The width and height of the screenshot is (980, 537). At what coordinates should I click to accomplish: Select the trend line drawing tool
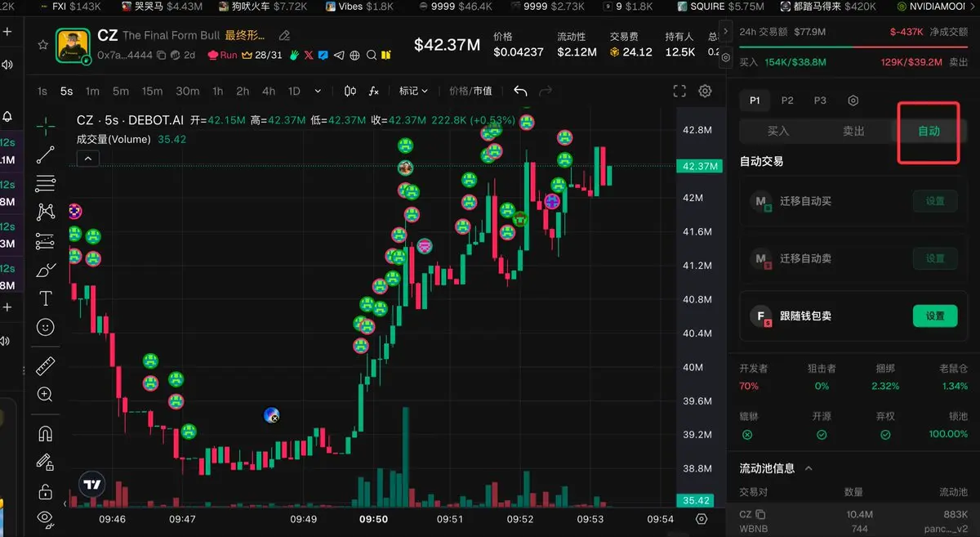pos(46,154)
